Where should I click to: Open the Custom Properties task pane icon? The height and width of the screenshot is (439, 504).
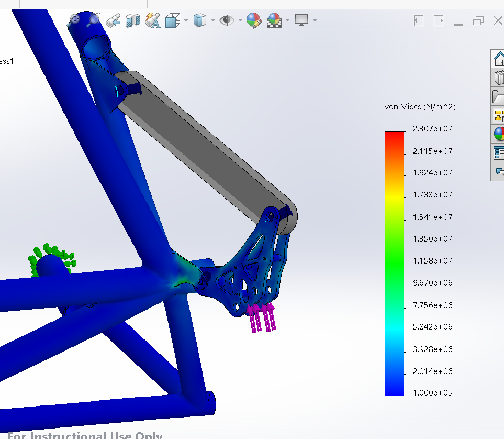click(x=498, y=153)
